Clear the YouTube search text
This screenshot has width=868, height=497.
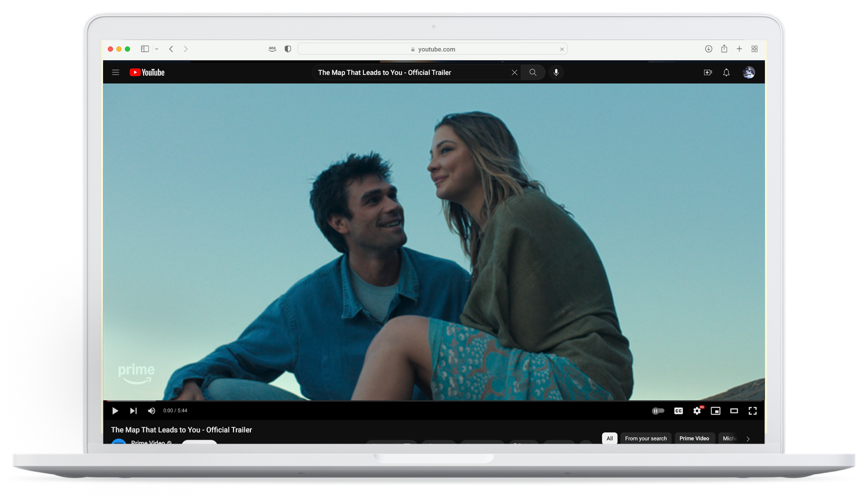(514, 72)
